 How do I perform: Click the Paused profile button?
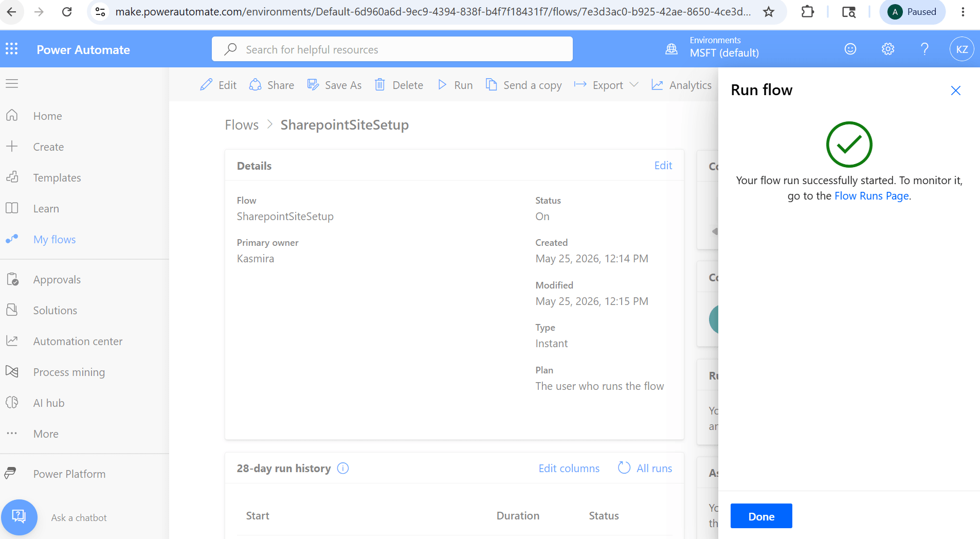click(912, 12)
